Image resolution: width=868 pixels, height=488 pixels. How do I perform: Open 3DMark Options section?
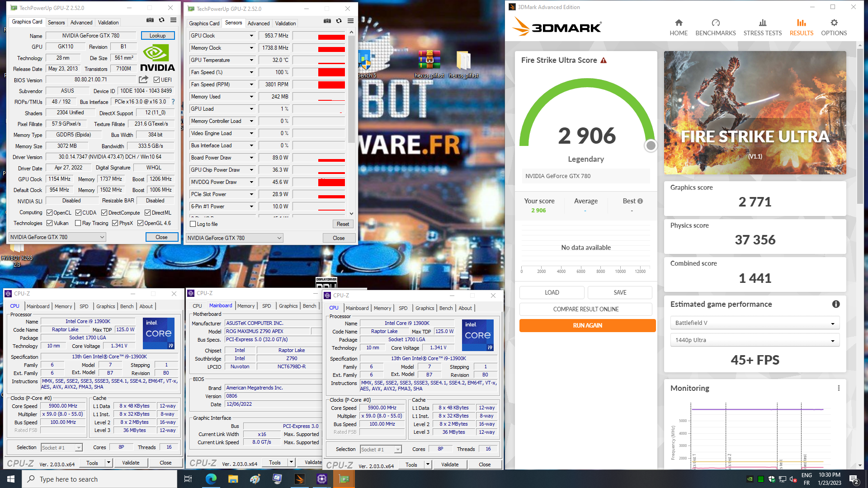pyautogui.click(x=834, y=27)
